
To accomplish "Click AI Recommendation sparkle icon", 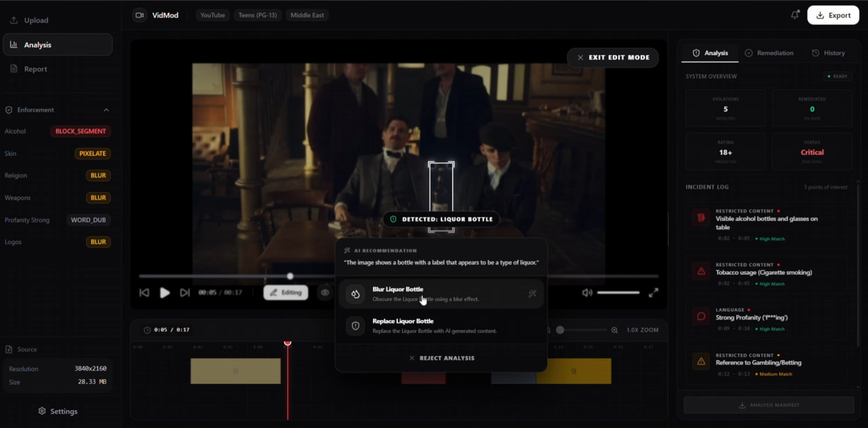I will coord(347,250).
